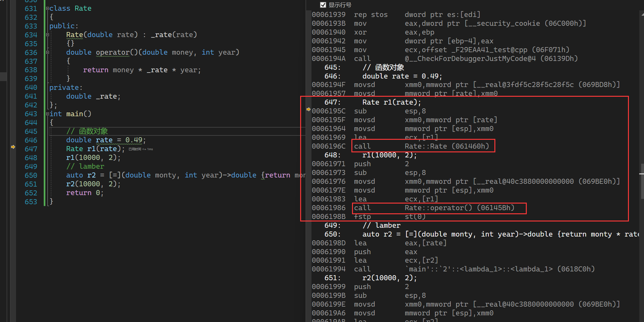Click 'Rate r1(rate);' on editor line 647
The image size is (644, 322).
[x=95, y=149]
